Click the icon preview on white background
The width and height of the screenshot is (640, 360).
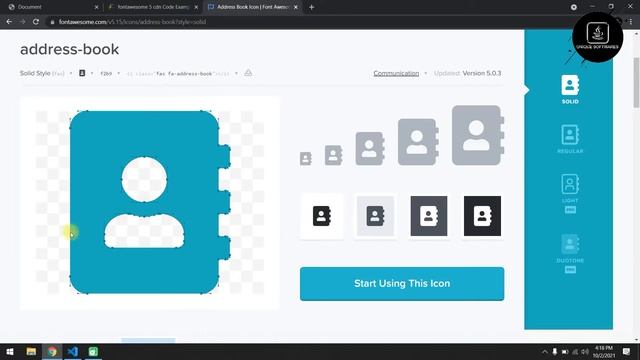click(322, 216)
